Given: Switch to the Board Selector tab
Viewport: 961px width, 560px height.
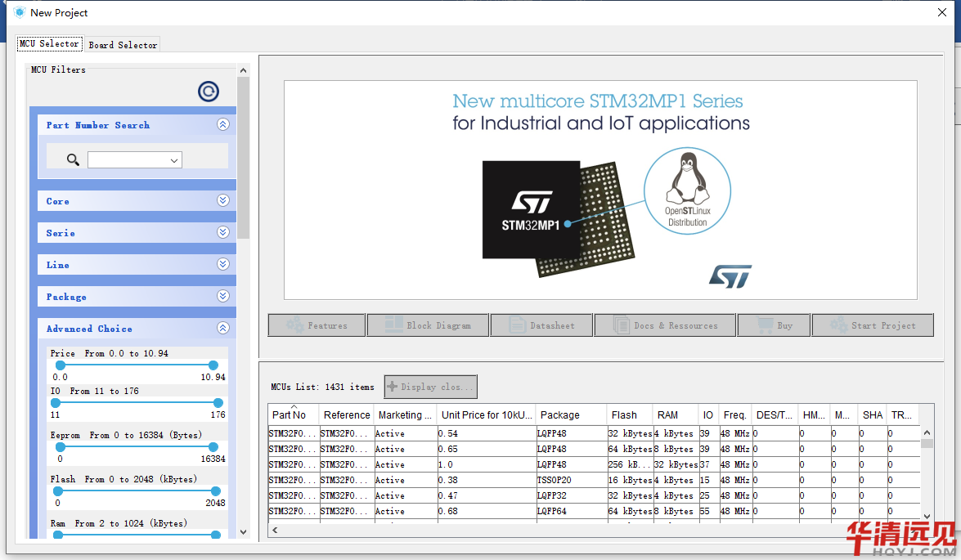Looking at the screenshot, I should pos(123,45).
